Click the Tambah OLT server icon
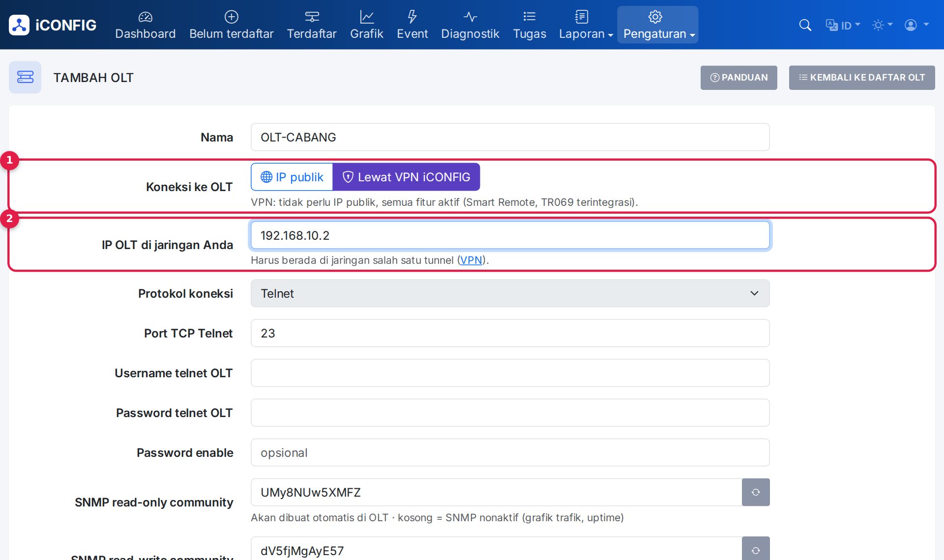 tap(25, 78)
